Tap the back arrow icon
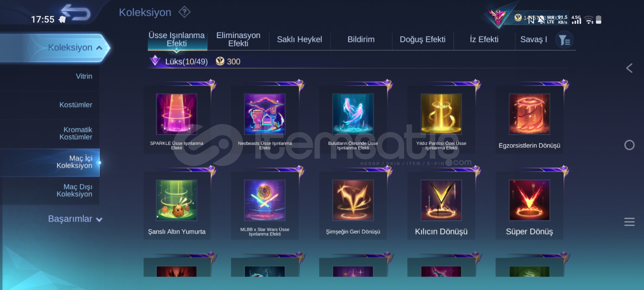Screen dimensions: 644x290 click(76, 13)
